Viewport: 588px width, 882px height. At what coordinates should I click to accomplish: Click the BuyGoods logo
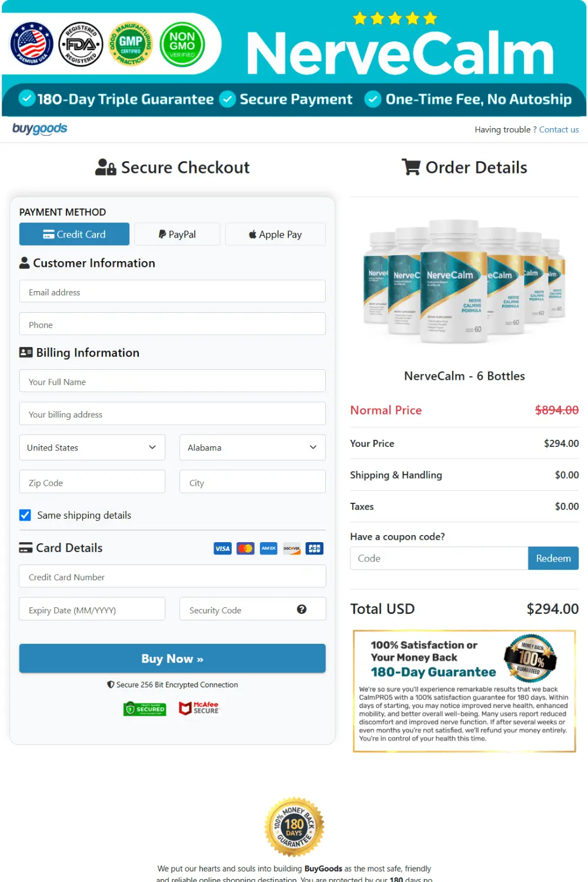(x=39, y=129)
